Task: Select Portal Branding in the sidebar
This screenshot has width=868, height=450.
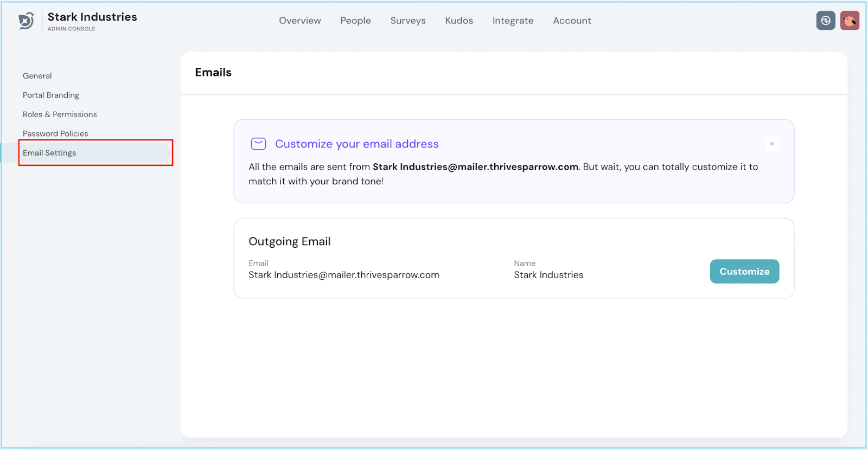Action: pos(51,95)
